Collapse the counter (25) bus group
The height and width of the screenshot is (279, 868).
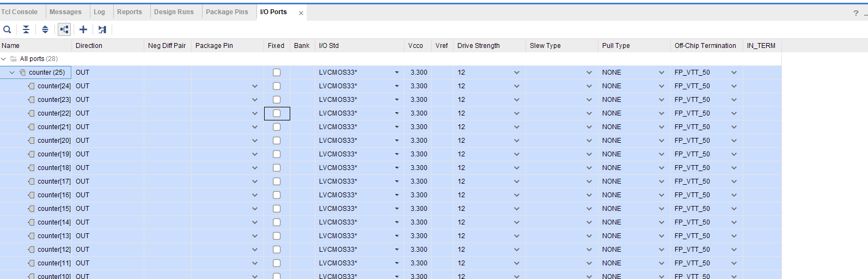[x=12, y=72]
